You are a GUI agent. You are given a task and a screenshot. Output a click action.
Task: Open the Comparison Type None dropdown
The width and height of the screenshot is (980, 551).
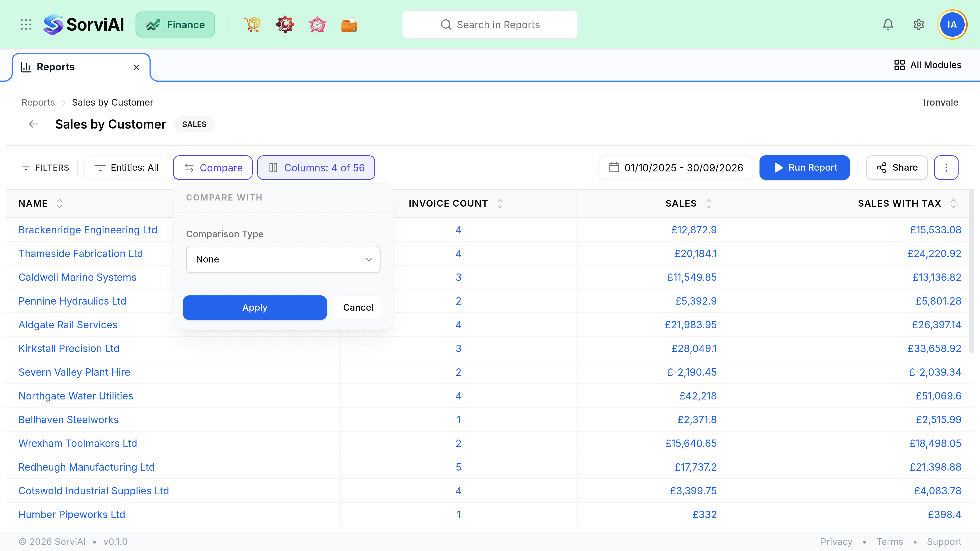283,259
